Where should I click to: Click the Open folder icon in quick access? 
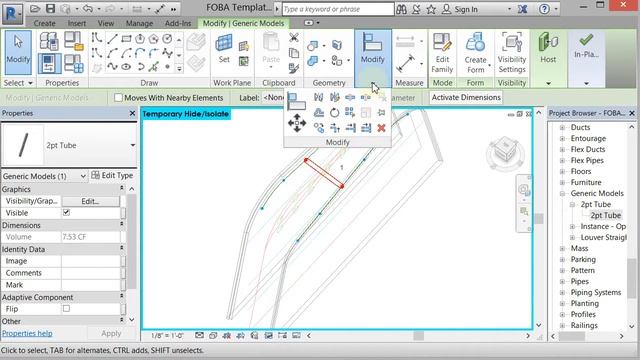tap(35, 9)
